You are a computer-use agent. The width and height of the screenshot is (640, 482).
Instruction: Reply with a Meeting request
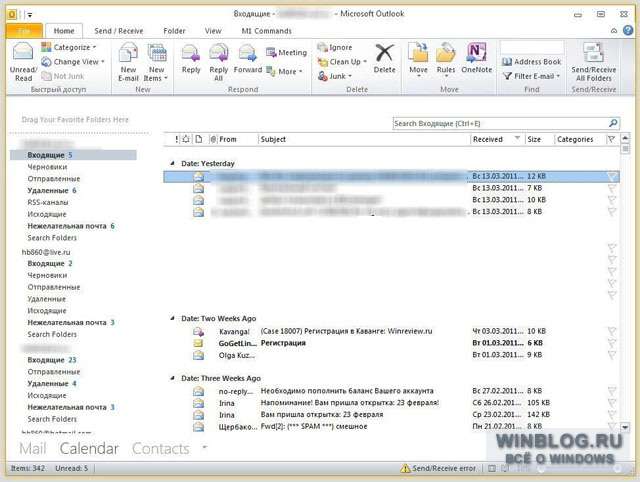pyautogui.click(x=286, y=52)
